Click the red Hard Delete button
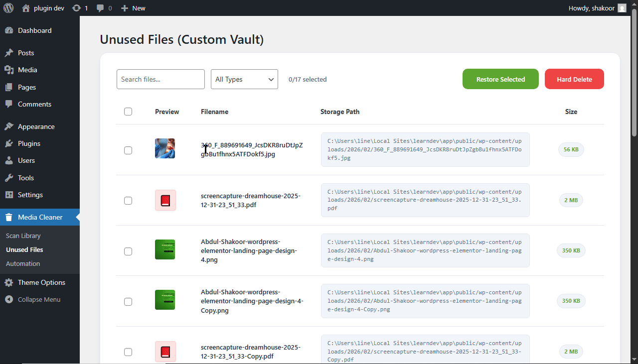Image resolution: width=638 pixels, height=364 pixels. [x=574, y=79]
